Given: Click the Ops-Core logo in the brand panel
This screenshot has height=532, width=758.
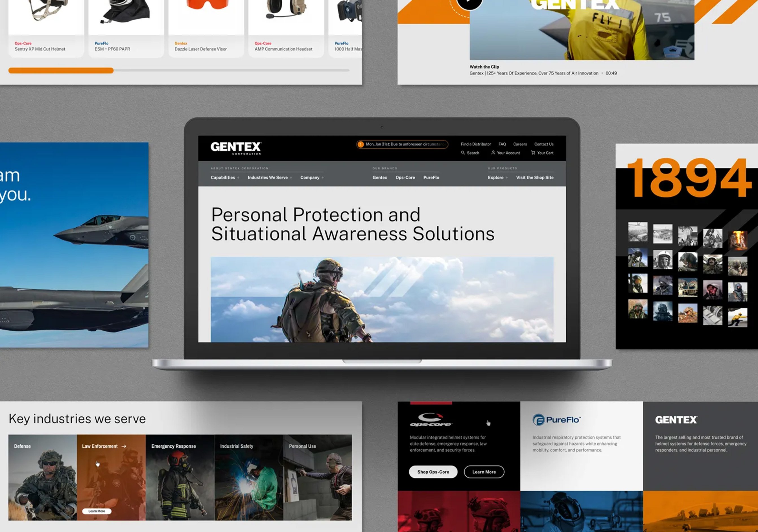Looking at the screenshot, I should 431,419.
